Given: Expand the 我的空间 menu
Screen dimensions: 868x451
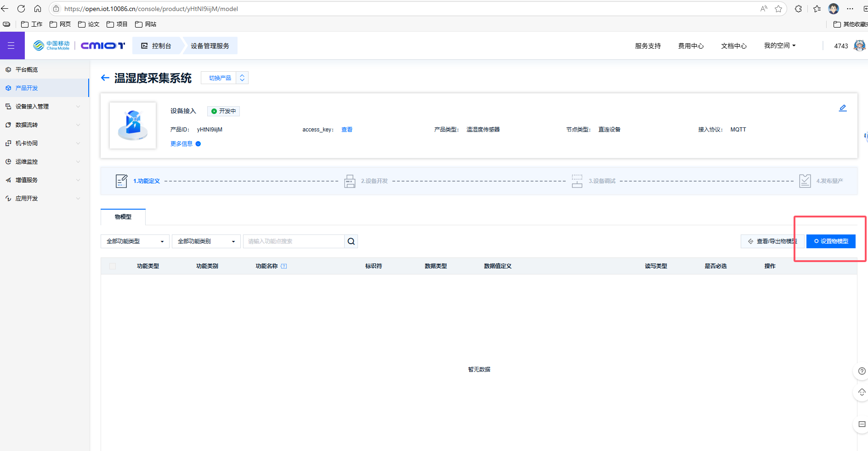Looking at the screenshot, I should (779, 46).
